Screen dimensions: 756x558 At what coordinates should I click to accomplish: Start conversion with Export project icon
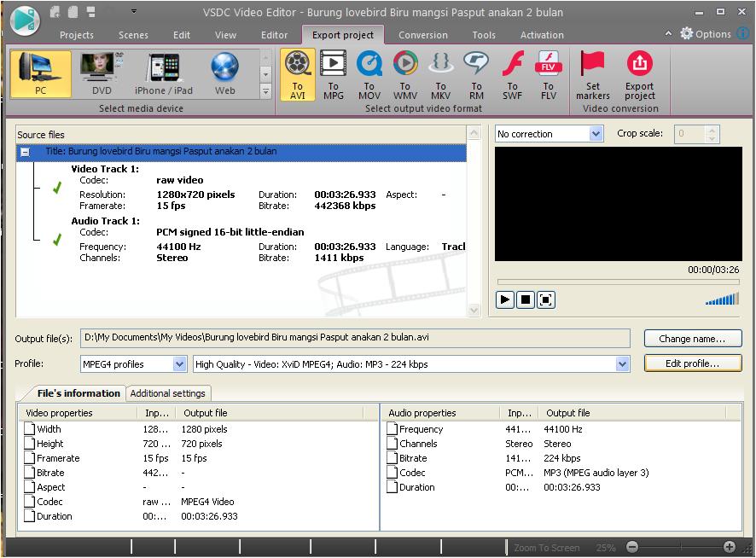[x=639, y=74]
